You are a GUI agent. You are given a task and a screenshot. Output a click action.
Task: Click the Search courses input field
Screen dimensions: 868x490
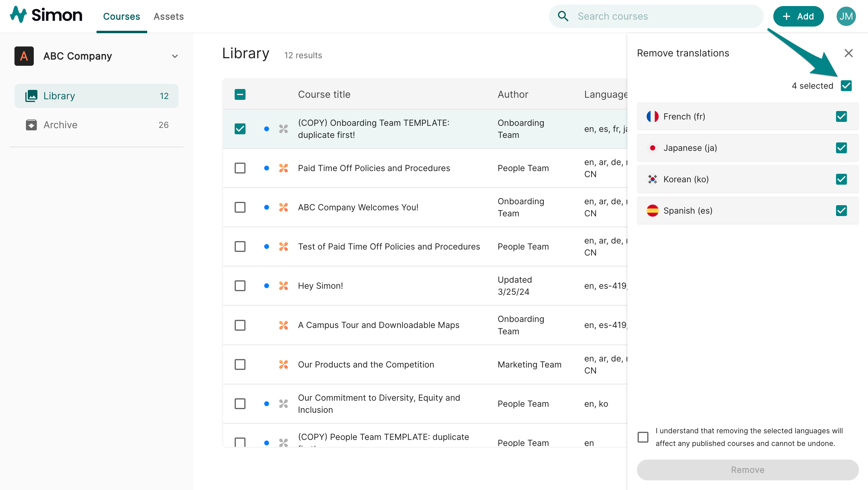[x=656, y=16]
